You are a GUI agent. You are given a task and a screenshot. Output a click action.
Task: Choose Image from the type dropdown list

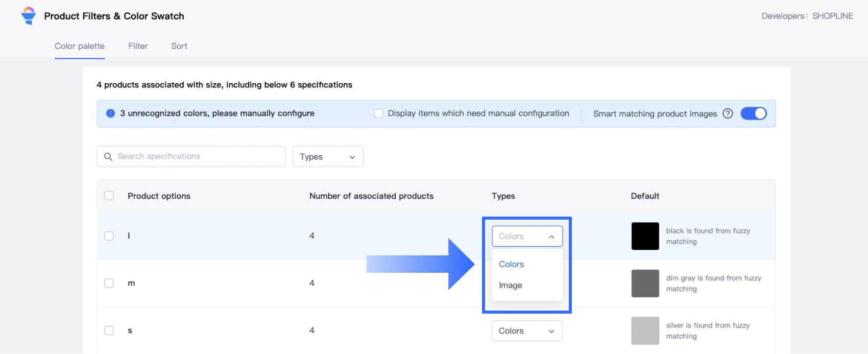(x=511, y=285)
